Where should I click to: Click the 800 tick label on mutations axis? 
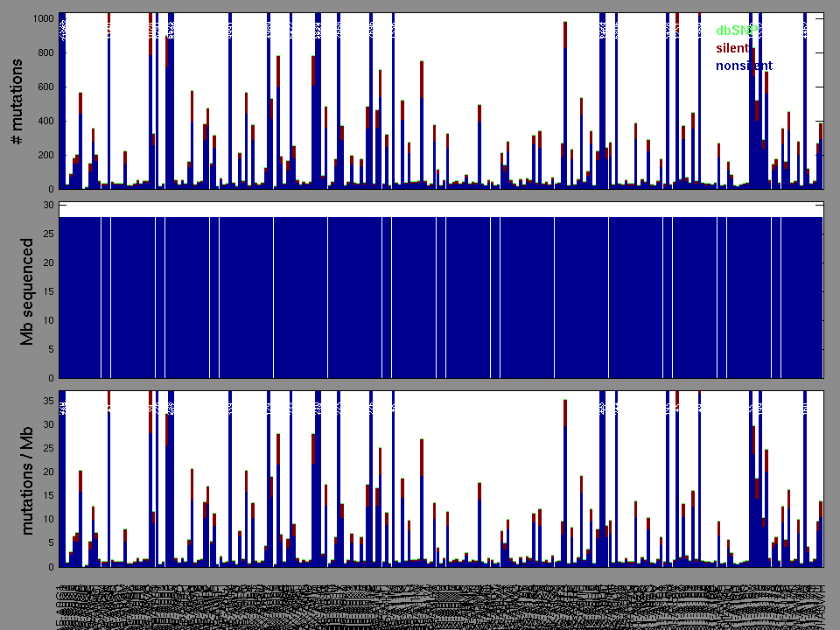[45, 53]
